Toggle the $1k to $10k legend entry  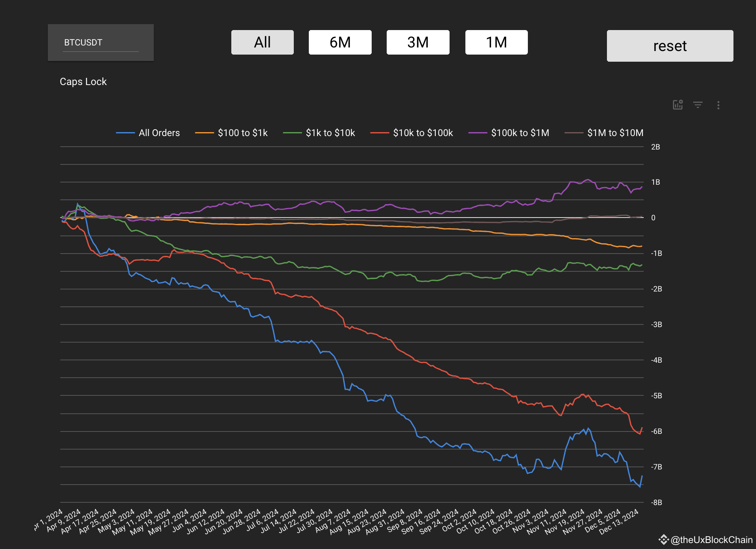(x=330, y=133)
